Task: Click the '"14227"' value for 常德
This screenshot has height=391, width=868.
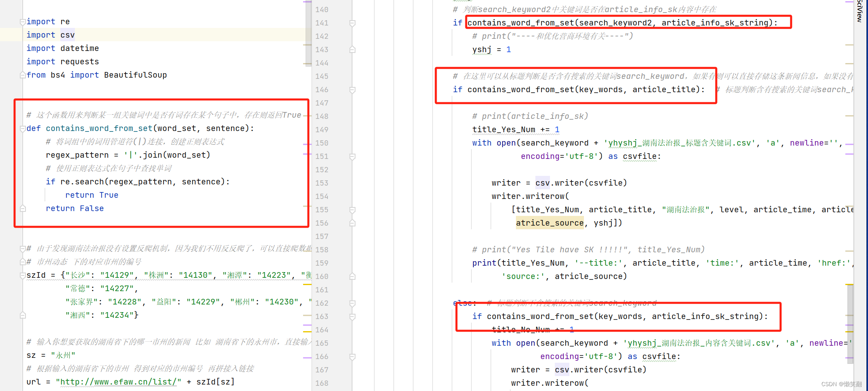Action: click(116, 289)
